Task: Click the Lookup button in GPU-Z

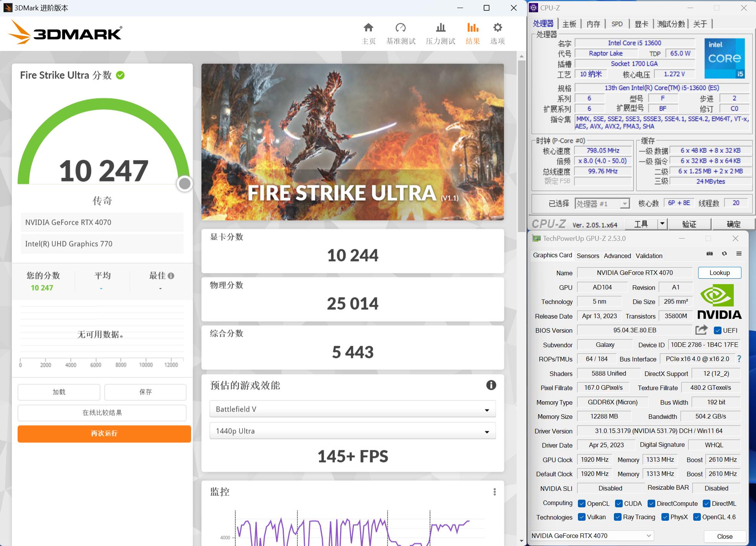Action: 719,273
